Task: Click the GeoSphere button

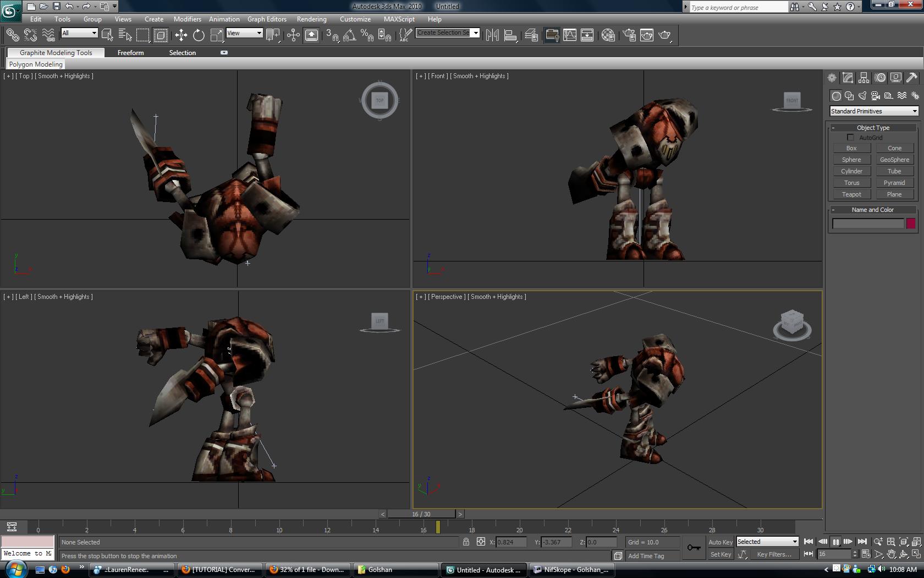Action: [x=894, y=160]
